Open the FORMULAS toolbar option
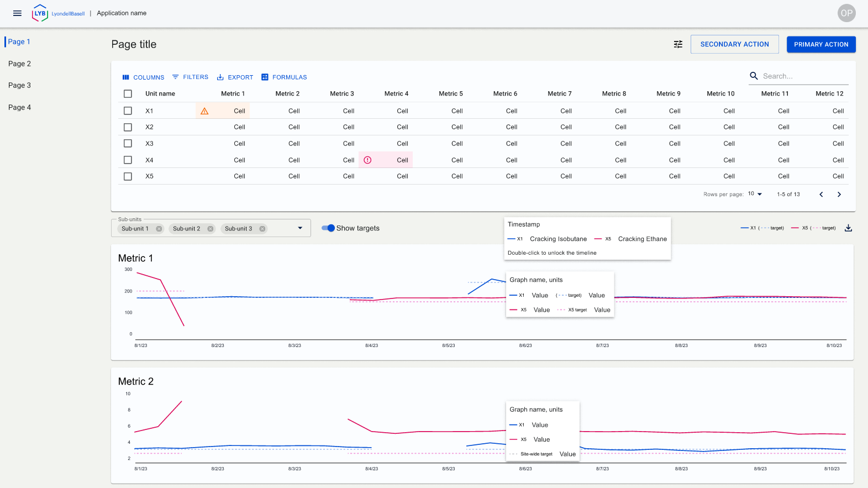868x488 pixels. [284, 77]
